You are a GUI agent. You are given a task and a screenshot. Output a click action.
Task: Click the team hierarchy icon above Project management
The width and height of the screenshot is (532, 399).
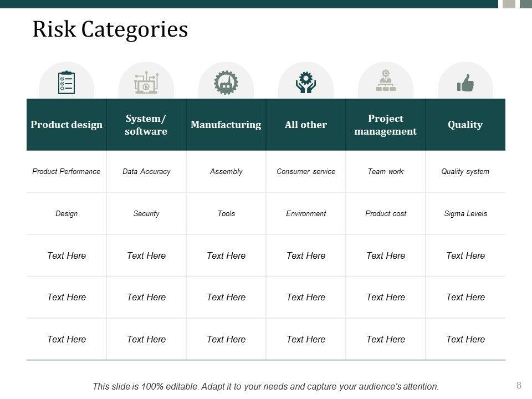pos(386,80)
